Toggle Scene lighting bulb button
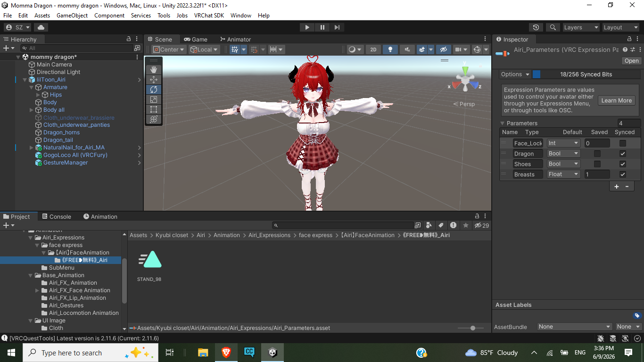The width and height of the screenshot is (644, 362). click(x=390, y=49)
